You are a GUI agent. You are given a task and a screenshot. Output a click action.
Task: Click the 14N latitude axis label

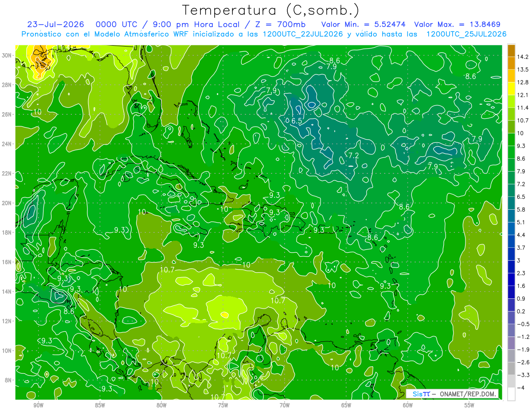[8, 292]
